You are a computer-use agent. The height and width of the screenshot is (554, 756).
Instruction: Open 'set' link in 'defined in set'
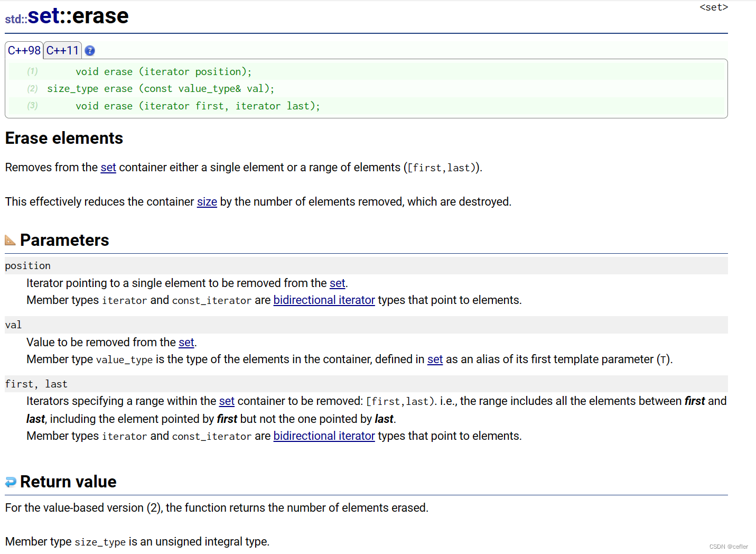point(435,359)
